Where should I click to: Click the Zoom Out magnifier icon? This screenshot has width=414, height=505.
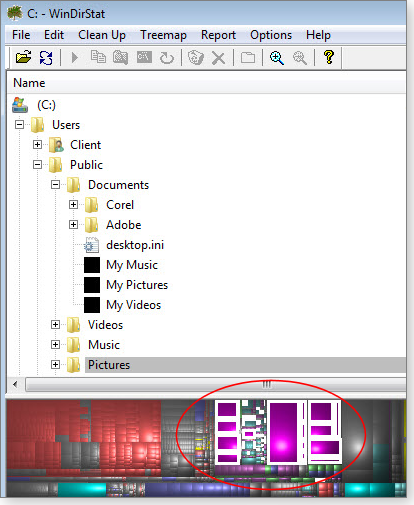tap(300, 58)
